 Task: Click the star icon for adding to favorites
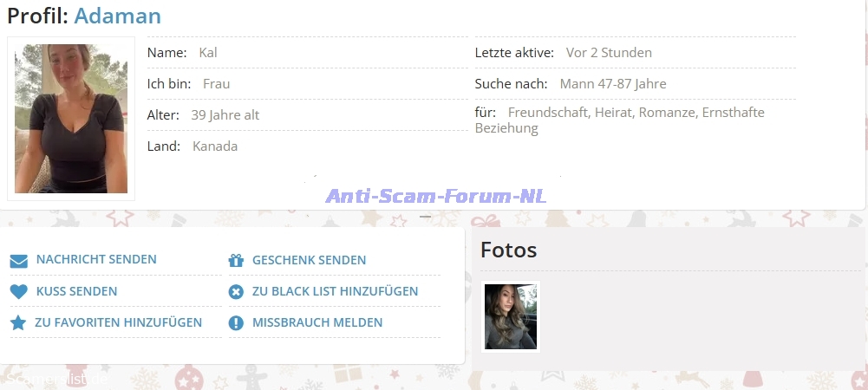click(x=18, y=323)
